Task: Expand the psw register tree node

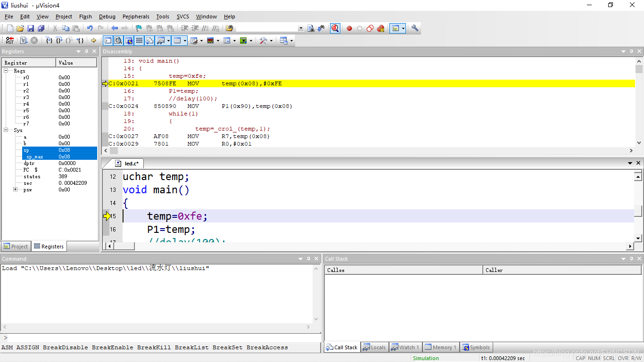Action: (x=16, y=189)
